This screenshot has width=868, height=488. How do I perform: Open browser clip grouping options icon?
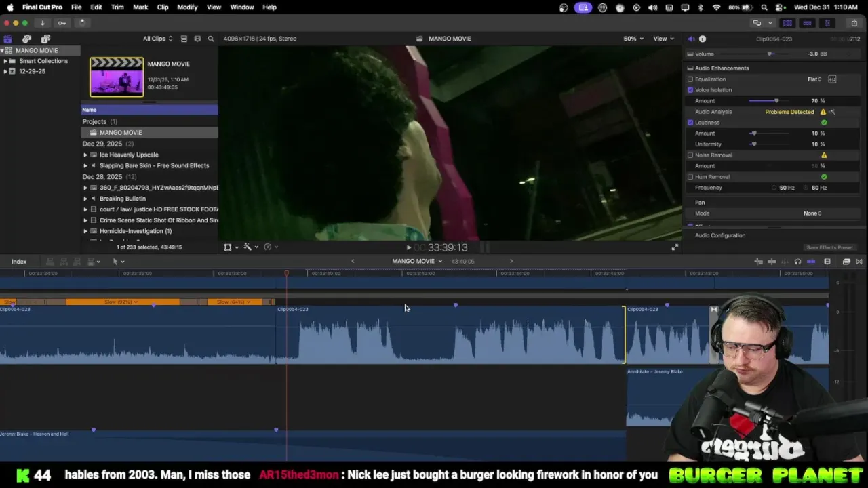197,39
